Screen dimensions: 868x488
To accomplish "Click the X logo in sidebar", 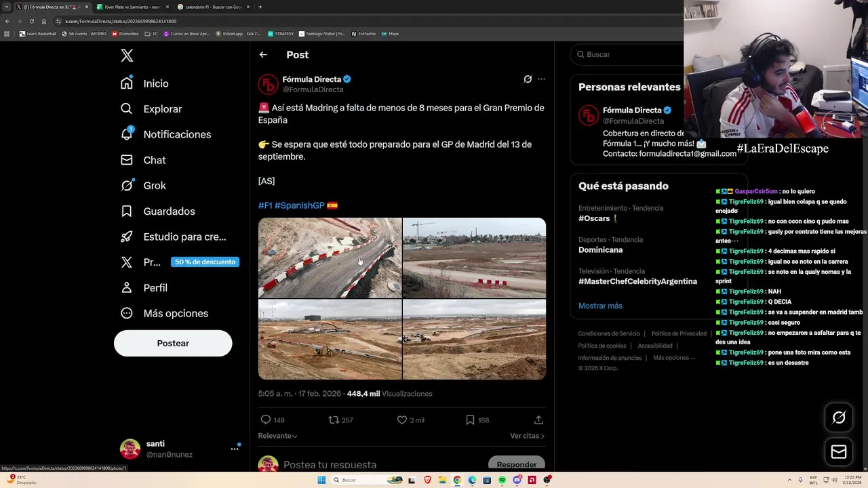I will coord(127,56).
